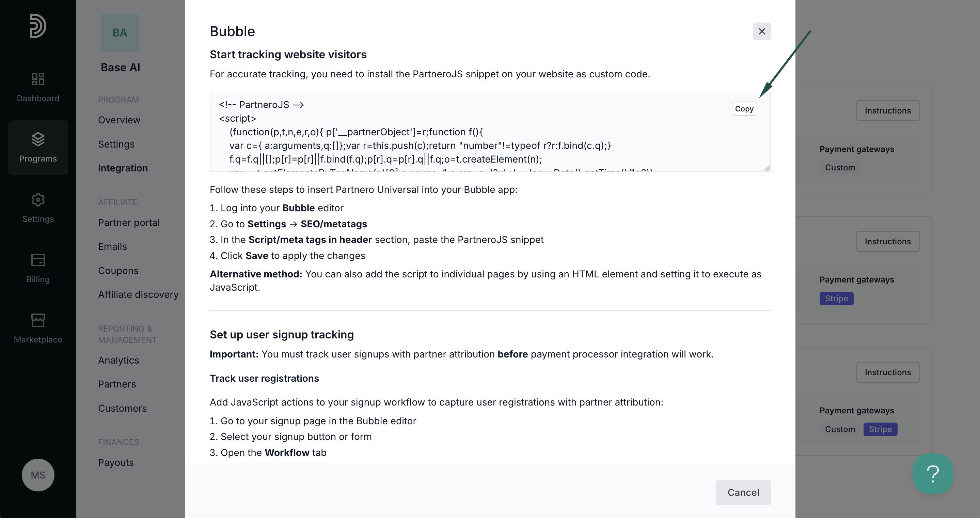Image resolution: width=980 pixels, height=518 pixels.
Task: Open the Overview menu item
Action: coord(119,120)
